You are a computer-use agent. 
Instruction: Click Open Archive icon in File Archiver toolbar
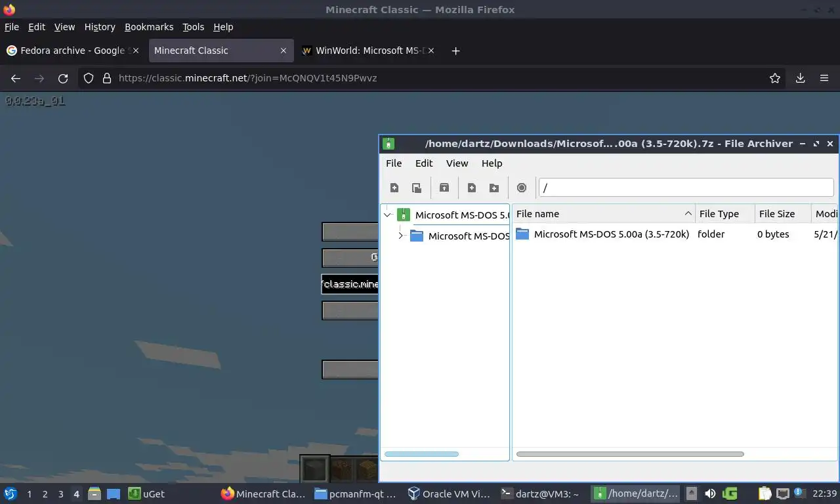point(417,188)
